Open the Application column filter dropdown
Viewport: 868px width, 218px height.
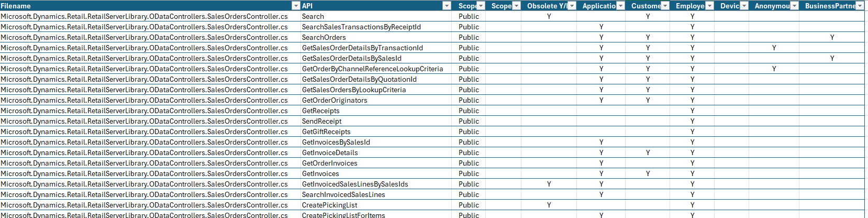620,6
